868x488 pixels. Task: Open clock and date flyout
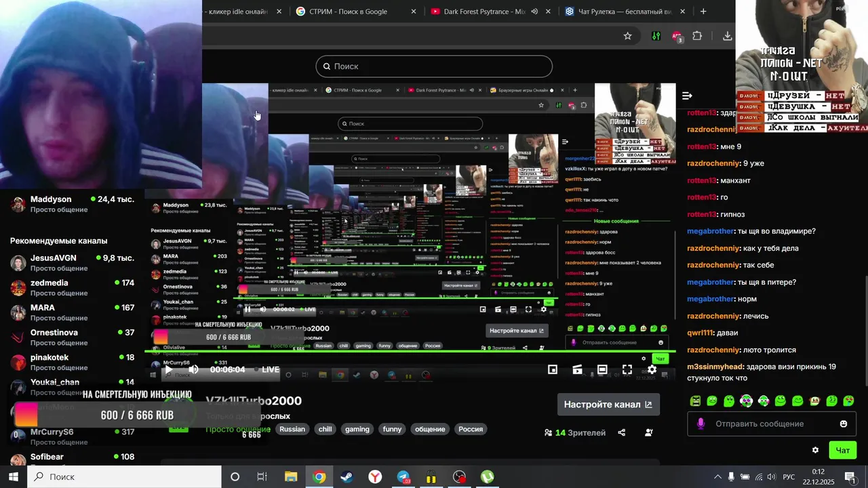(818, 476)
